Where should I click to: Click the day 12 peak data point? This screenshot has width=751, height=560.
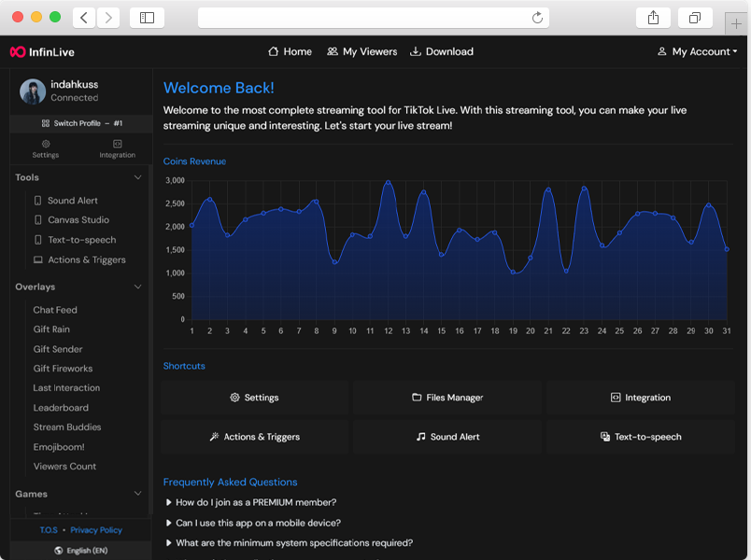(388, 183)
